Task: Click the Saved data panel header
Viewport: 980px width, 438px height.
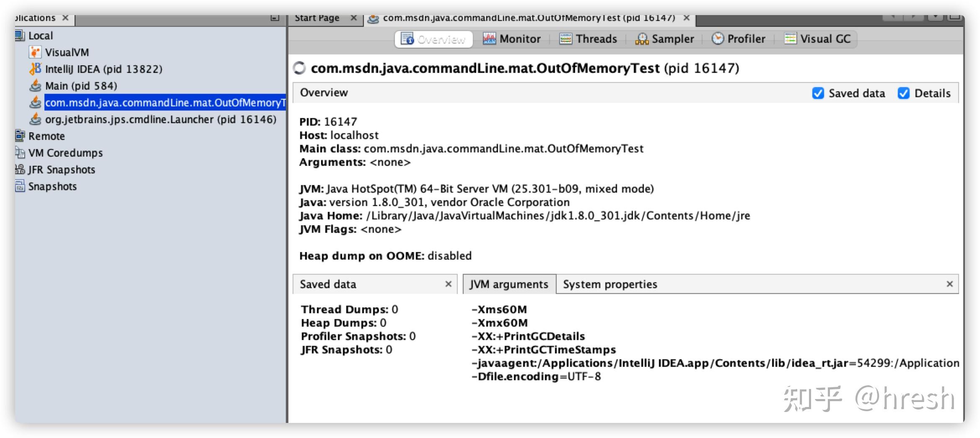Action: click(x=375, y=284)
